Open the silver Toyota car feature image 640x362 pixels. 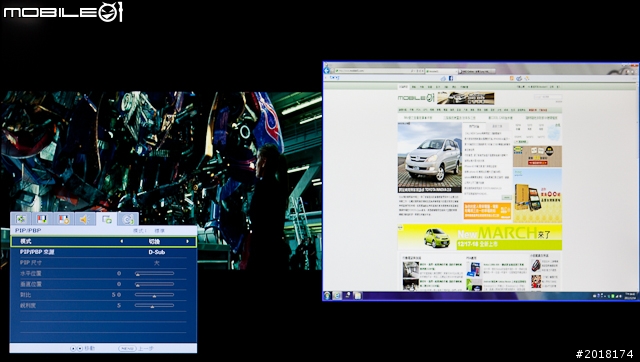point(429,157)
